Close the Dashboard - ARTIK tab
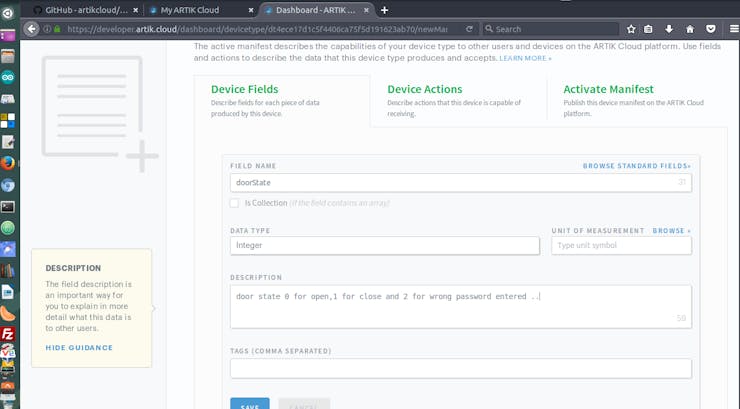This screenshot has width=740, height=409. [x=366, y=10]
